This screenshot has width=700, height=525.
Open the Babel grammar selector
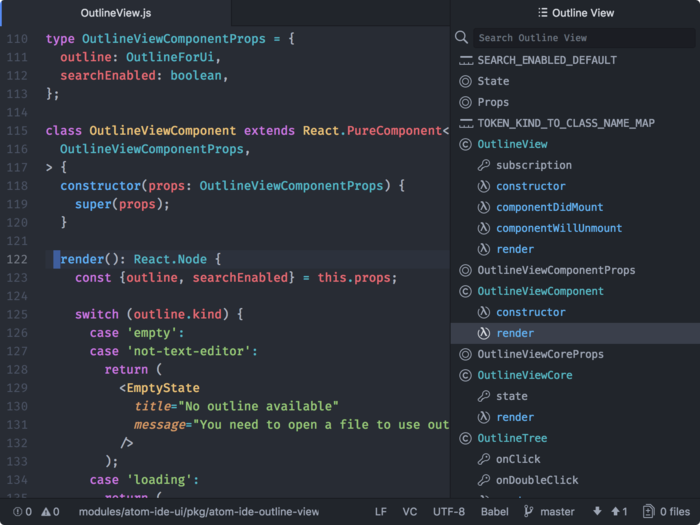(x=495, y=512)
